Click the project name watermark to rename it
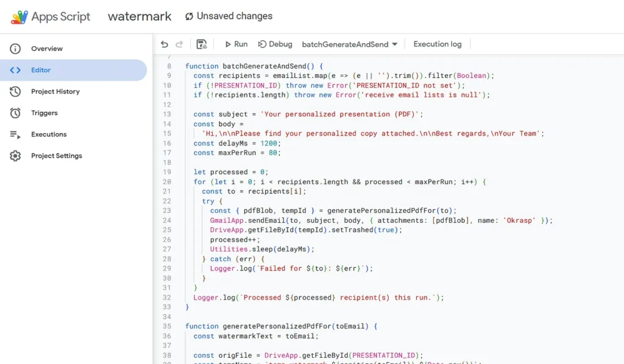The width and height of the screenshot is (624, 364). point(139,16)
